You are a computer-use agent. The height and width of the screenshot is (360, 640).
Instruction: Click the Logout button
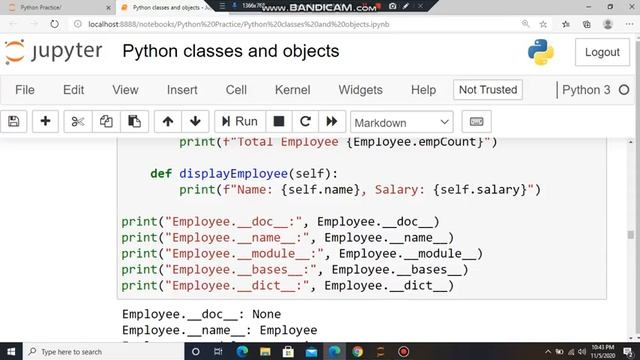coord(602,52)
